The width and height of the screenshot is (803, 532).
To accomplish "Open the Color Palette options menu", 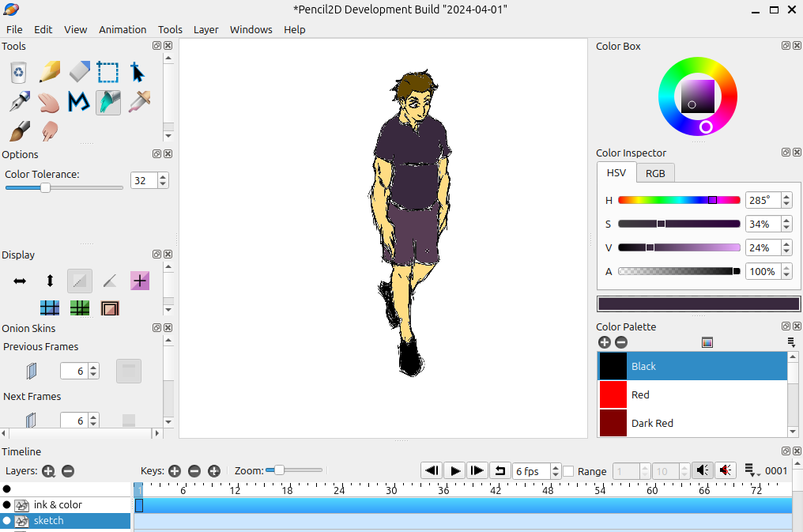I will [x=791, y=342].
